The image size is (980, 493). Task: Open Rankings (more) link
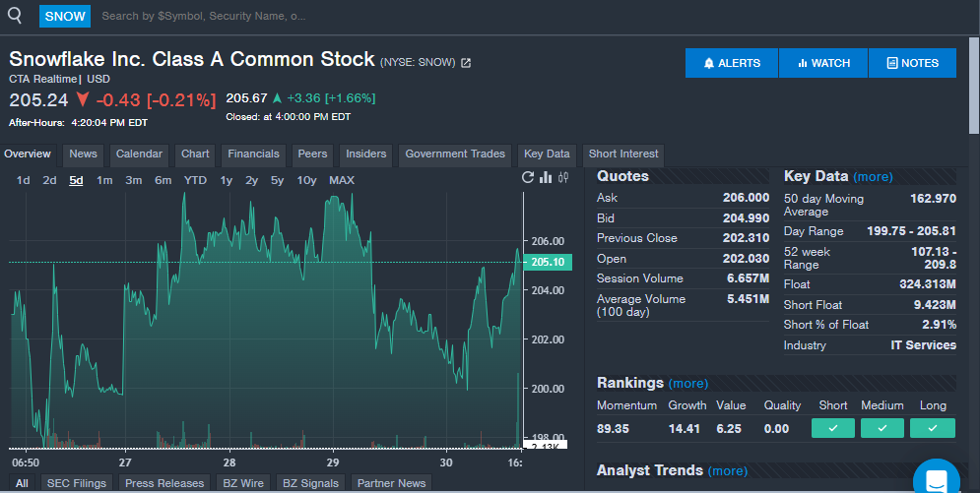tap(688, 383)
